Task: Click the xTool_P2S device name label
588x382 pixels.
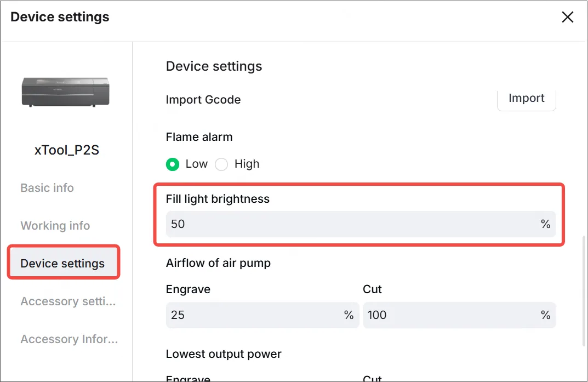Action: click(x=67, y=150)
